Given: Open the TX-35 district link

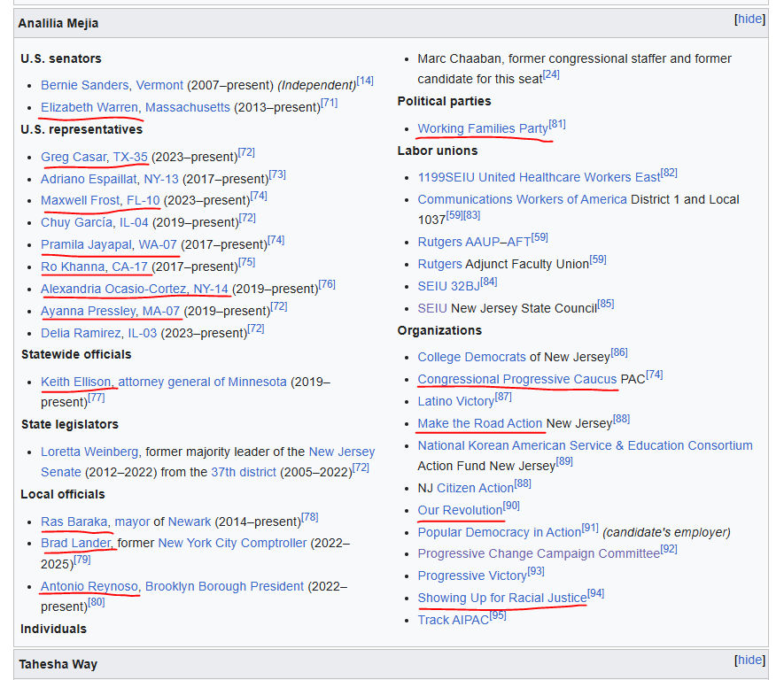Looking at the screenshot, I should point(130,157).
